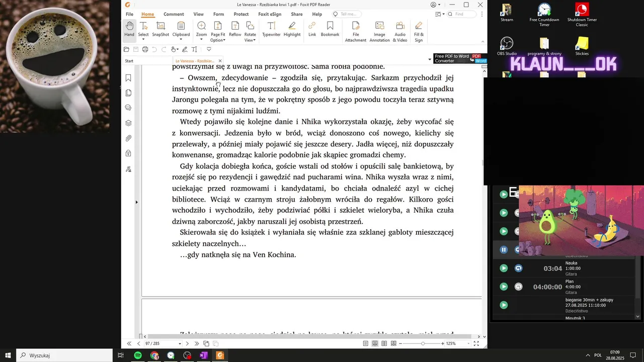Jump to the last page
The image size is (644, 362).
[x=197, y=343]
